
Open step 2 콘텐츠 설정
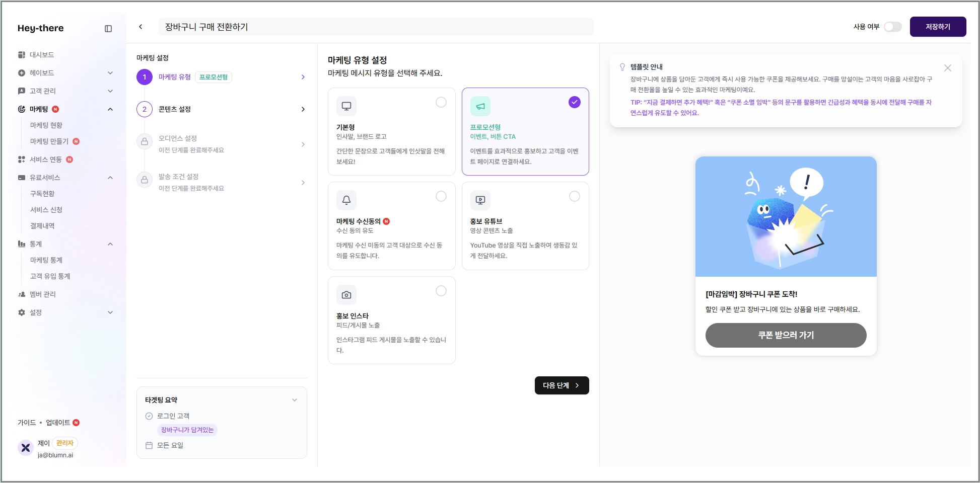(222, 109)
